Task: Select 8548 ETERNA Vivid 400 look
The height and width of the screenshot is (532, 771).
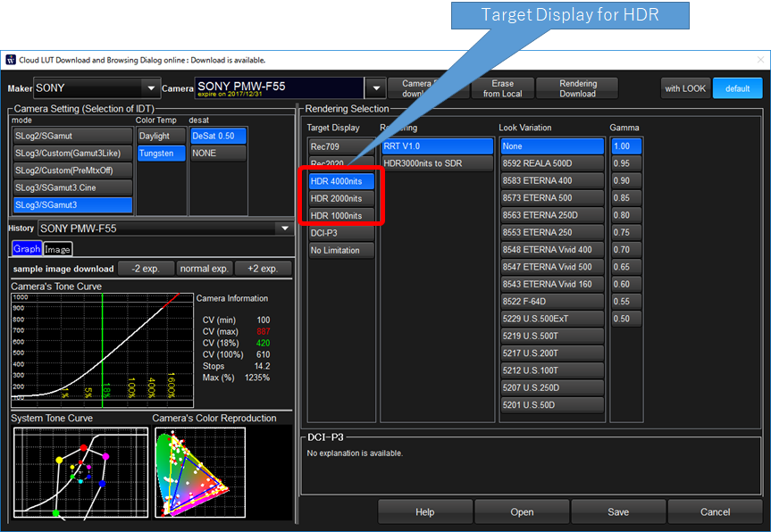Action: click(552, 250)
